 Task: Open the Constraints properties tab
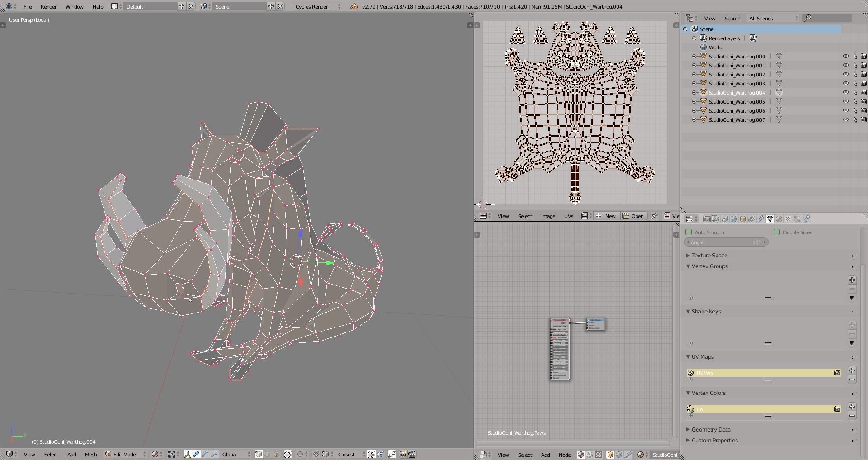(x=752, y=219)
